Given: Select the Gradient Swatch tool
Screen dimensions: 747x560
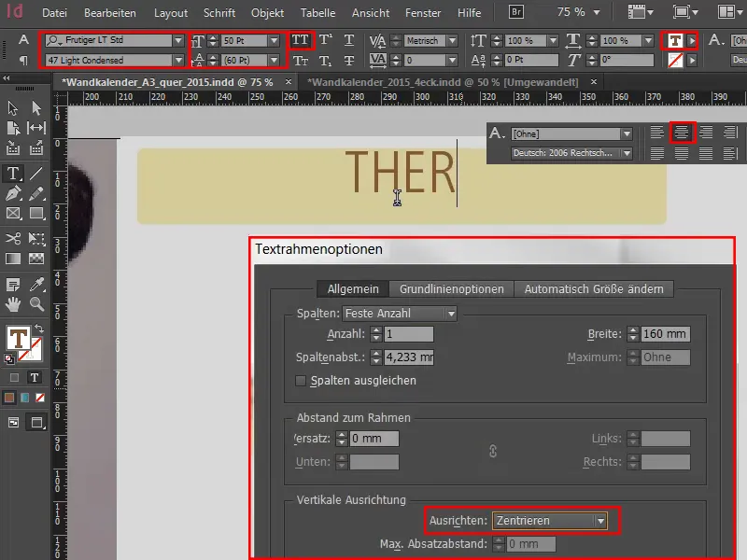Looking at the screenshot, I should 13,259.
